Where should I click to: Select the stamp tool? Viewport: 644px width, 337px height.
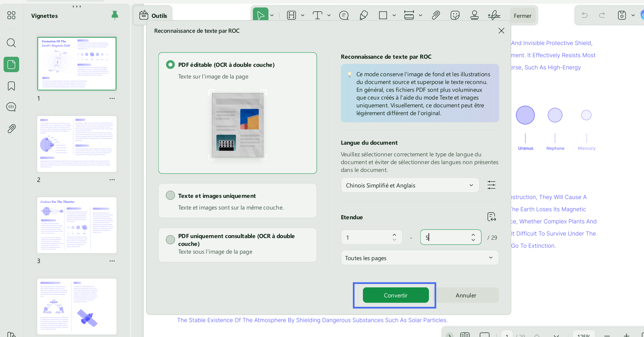(x=475, y=15)
